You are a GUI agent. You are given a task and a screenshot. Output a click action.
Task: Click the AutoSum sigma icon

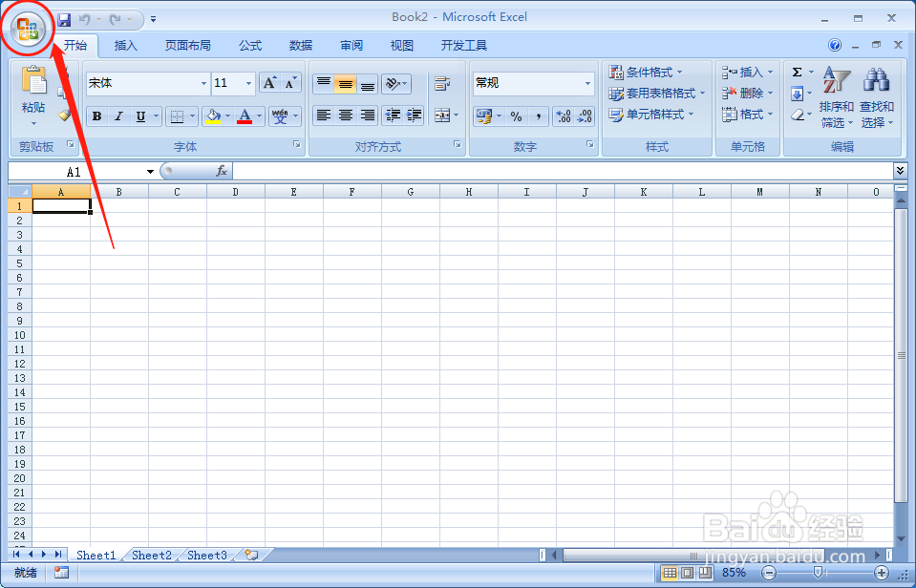pyautogui.click(x=797, y=73)
